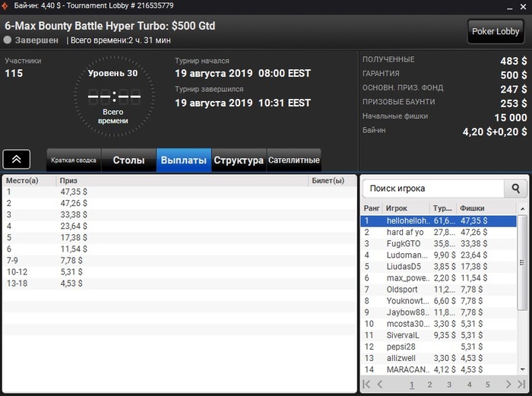Viewport: 532px width, 396px height.
Task: Go to next page of players
Action: 508,384
